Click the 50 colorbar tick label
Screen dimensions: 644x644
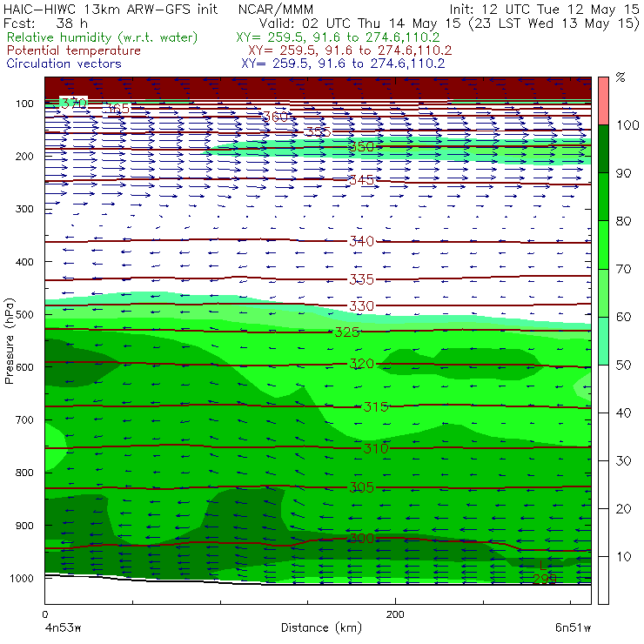point(623,365)
